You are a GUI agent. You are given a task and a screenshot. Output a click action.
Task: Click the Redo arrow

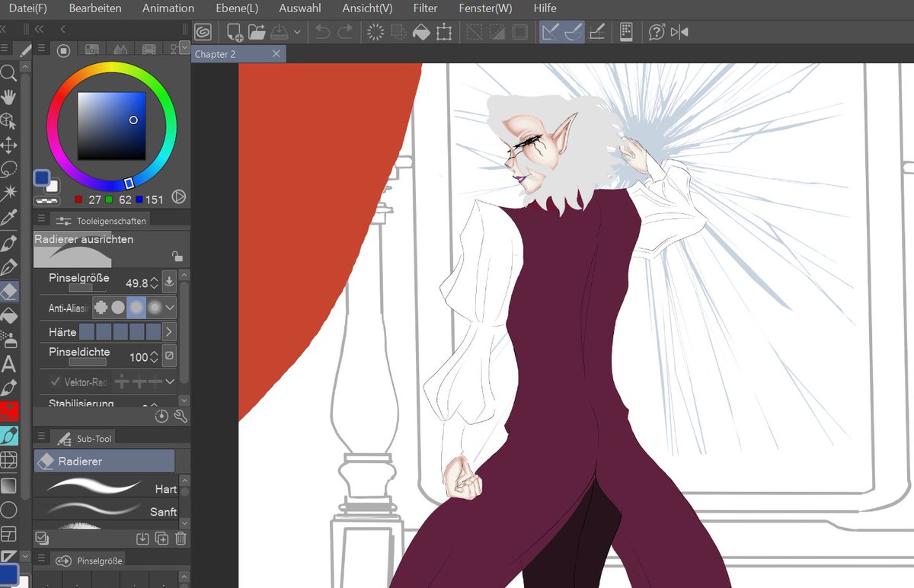(x=345, y=31)
